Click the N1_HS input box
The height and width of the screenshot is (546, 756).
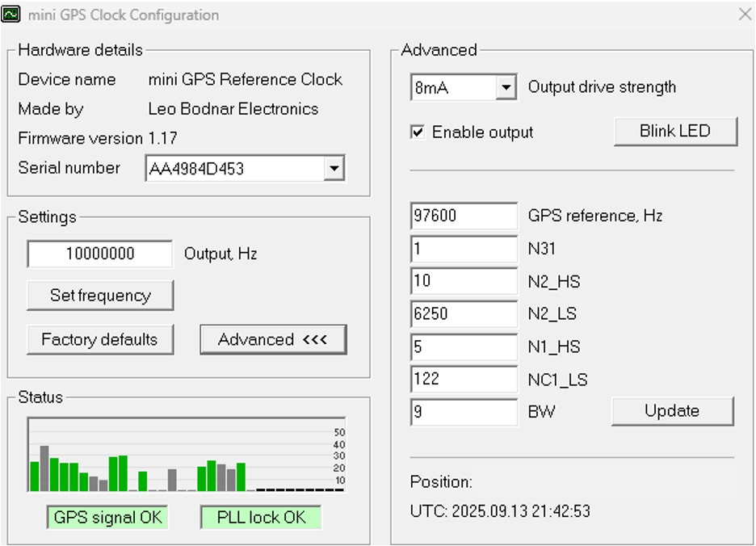pos(464,347)
